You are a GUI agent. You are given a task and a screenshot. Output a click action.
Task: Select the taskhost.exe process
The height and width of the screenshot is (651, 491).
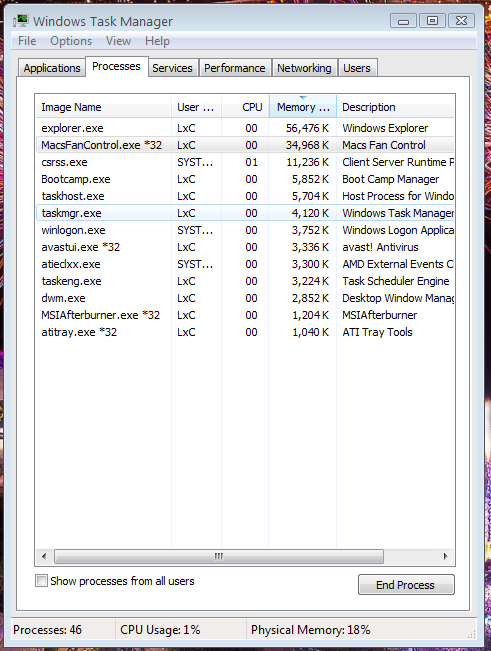point(245,196)
